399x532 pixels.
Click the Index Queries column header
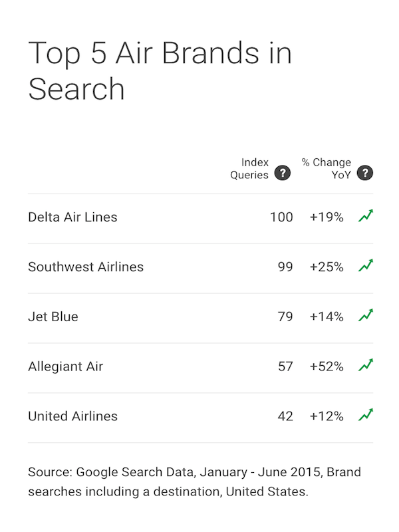[x=249, y=169]
